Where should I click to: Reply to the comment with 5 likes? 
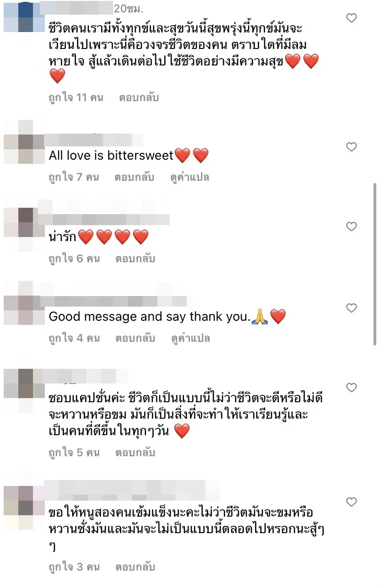click(x=135, y=453)
